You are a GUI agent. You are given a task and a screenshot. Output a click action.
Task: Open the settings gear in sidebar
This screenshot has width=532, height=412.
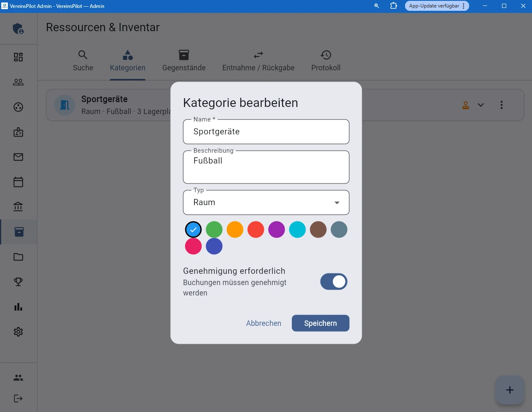pyautogui.click(x=18, y=332)
